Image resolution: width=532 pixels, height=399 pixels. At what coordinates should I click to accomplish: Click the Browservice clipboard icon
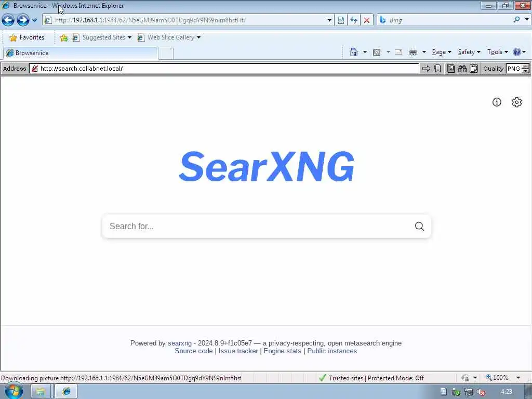[474, 69]
